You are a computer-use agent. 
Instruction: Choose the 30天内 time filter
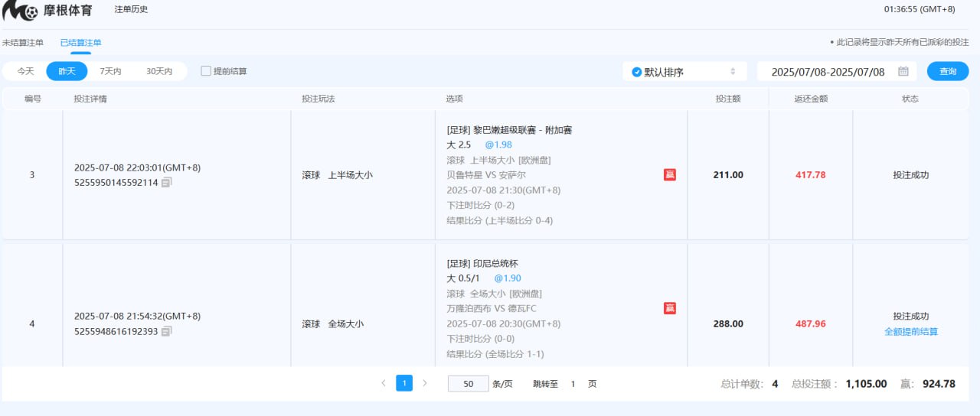(159, 71)
